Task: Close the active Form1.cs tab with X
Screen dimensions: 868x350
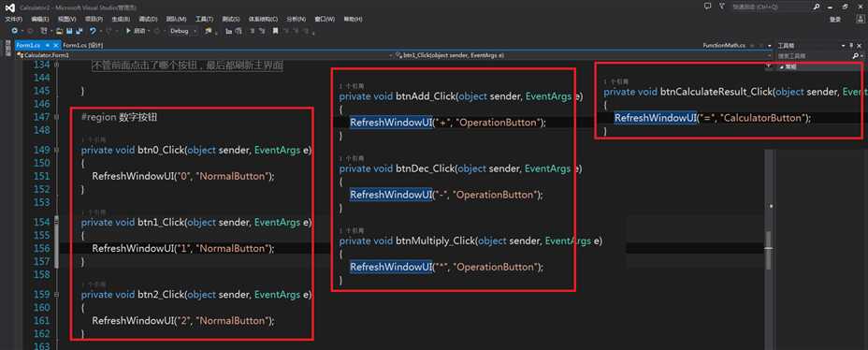Action: click(x=56, y=46)
